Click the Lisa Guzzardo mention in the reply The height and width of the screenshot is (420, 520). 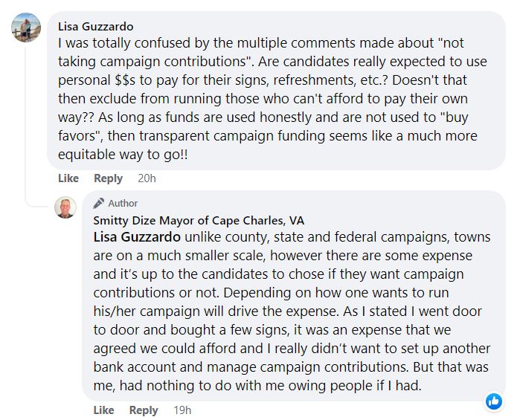tap(137, 237)
